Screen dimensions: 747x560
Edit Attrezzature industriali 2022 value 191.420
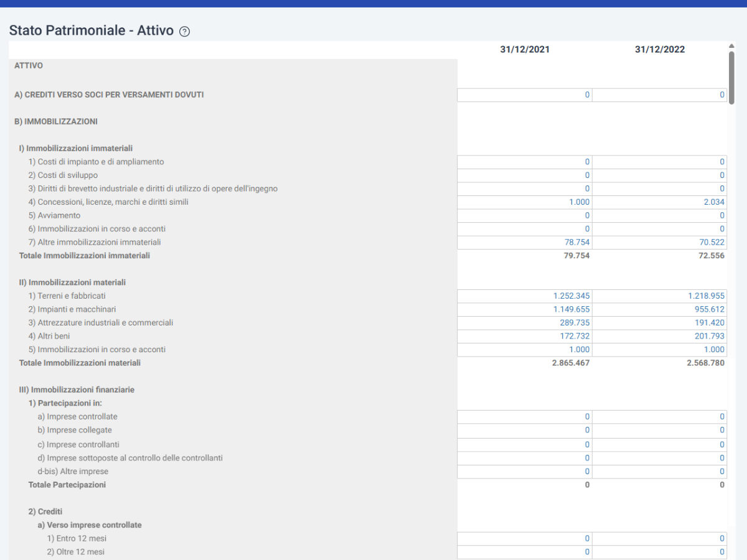pyautogui.click(x=659, y=323)
